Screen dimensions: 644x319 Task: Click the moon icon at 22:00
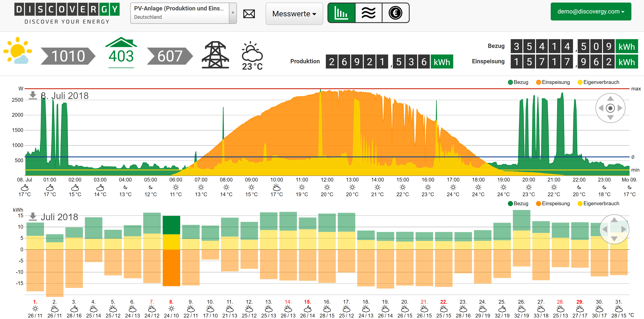579,187
